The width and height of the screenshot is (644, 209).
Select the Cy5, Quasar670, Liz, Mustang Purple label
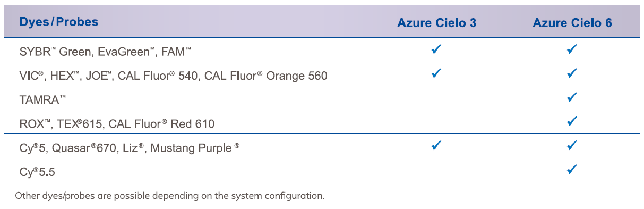129,148
